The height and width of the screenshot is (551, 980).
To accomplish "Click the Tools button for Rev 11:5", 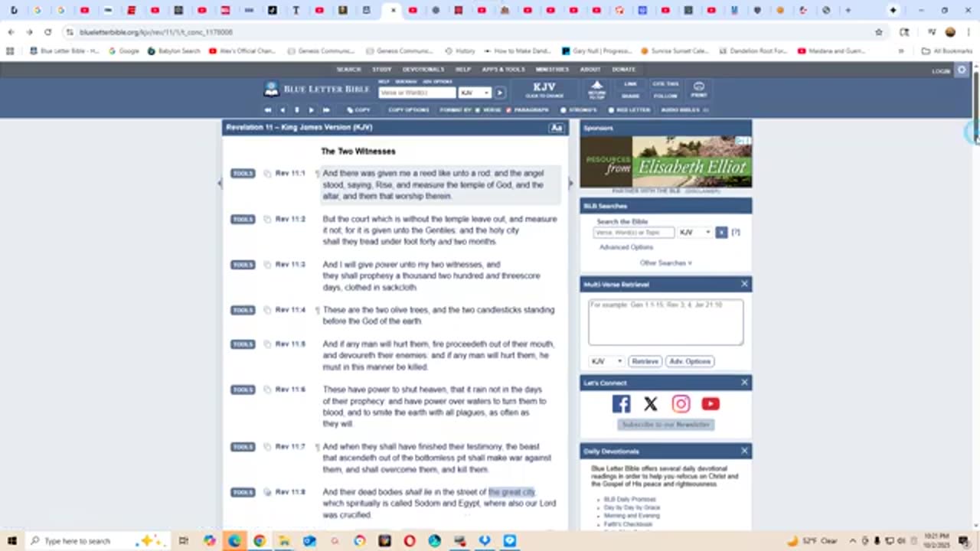I will click(x=243, y=344).
